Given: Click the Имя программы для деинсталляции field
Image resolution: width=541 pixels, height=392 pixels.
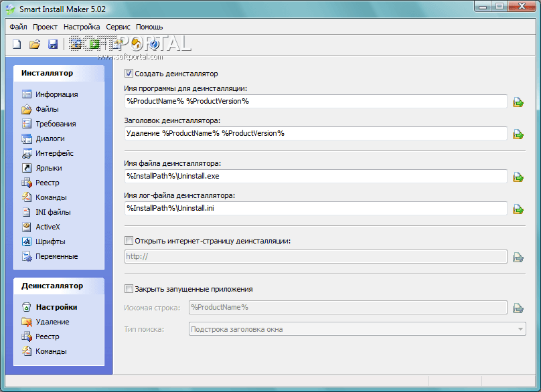Looking at the screenshot, I should point(316,102).
